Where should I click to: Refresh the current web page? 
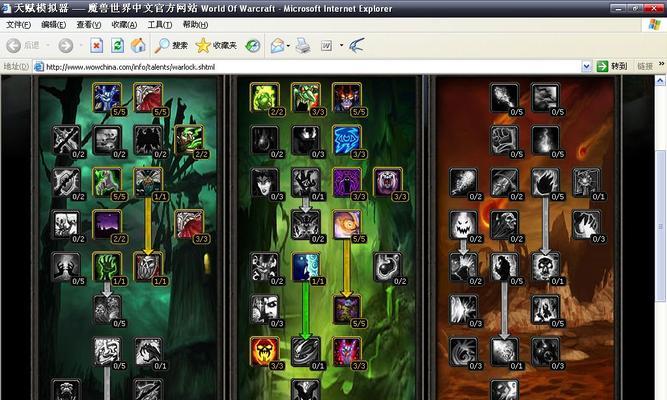pos(117,45)
